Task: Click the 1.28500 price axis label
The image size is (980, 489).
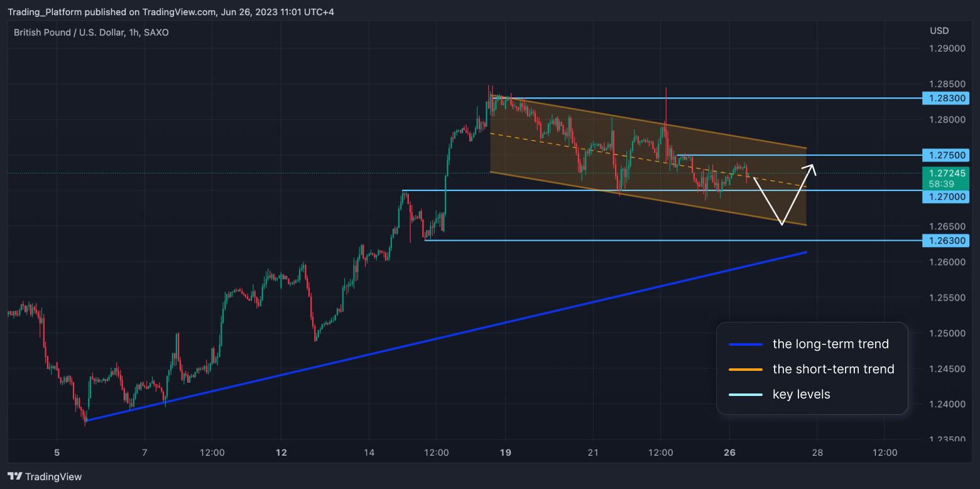Action: pyautogui.click(x=947, y=84)
